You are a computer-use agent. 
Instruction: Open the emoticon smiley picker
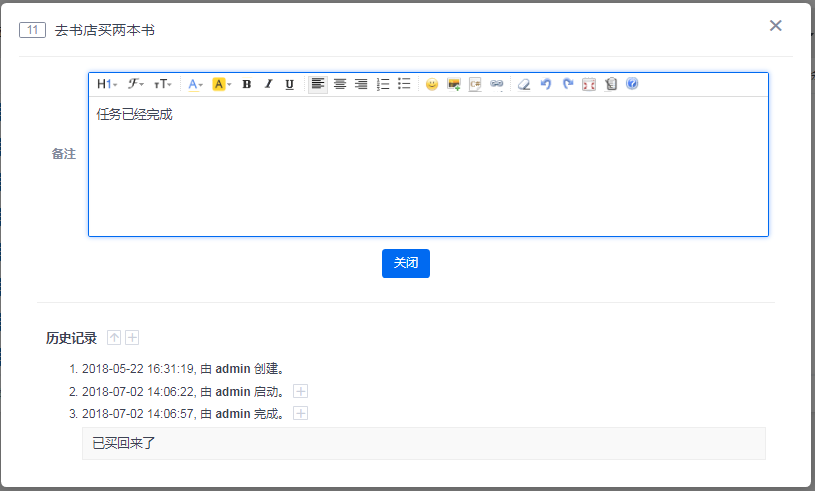(x=432, y=84)
